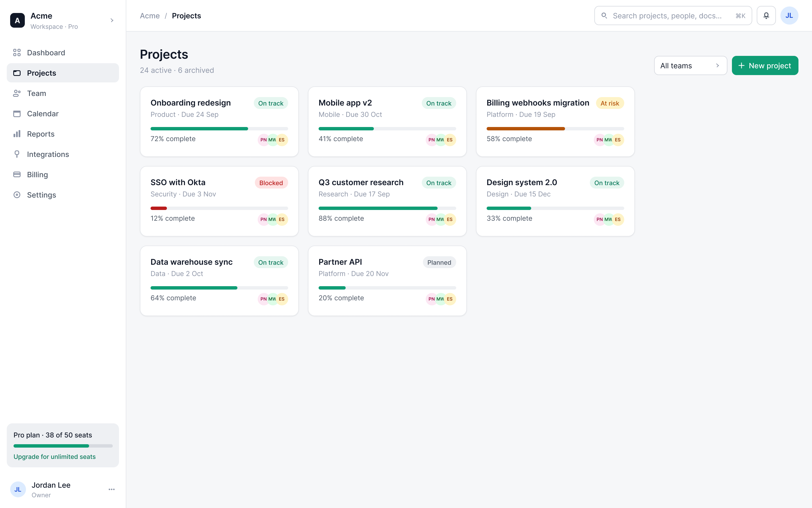The width and height of the screenshot is (812, 508).
Task: Open Jordan Lee more options menu
Action: [112, 489]
